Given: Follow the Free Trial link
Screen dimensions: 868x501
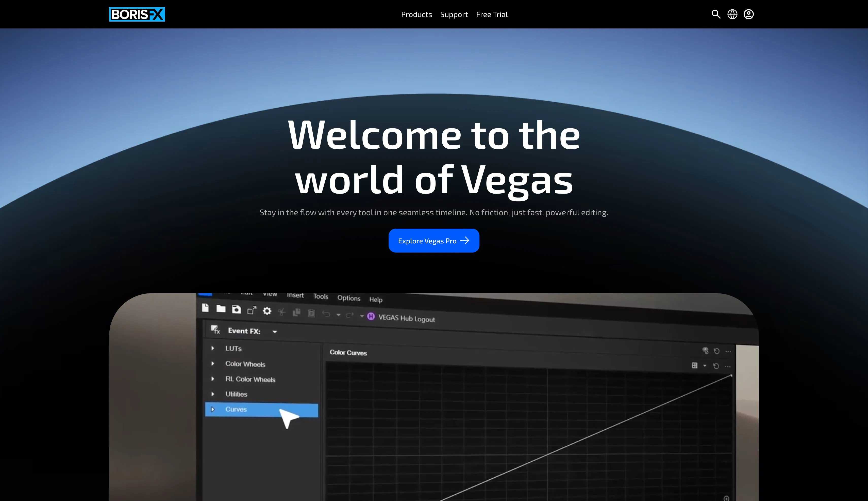Looking at the screenshot, I should (492, 14).
